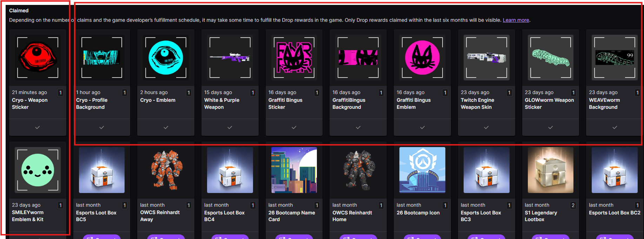Select the Esports Loot Box BC5 image

(102, 170)
